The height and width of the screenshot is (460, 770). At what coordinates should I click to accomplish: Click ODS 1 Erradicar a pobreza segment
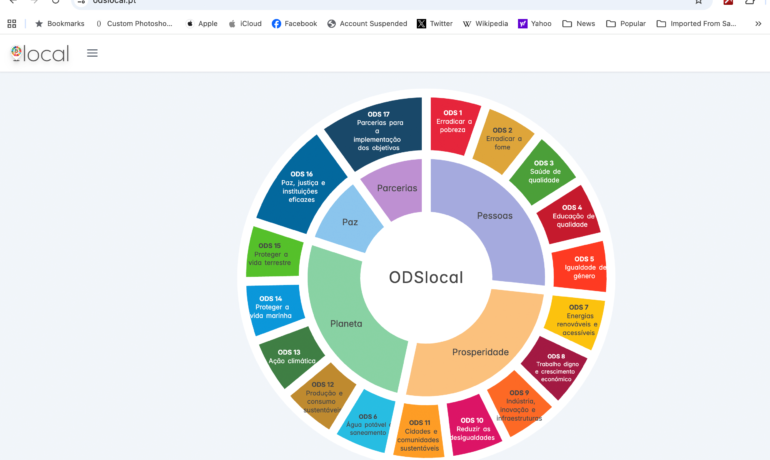(x=453, y=123)
